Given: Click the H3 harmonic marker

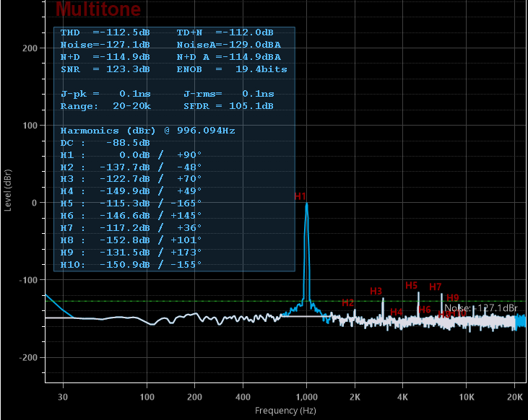Looking at the screenshot, I should 376,291.
